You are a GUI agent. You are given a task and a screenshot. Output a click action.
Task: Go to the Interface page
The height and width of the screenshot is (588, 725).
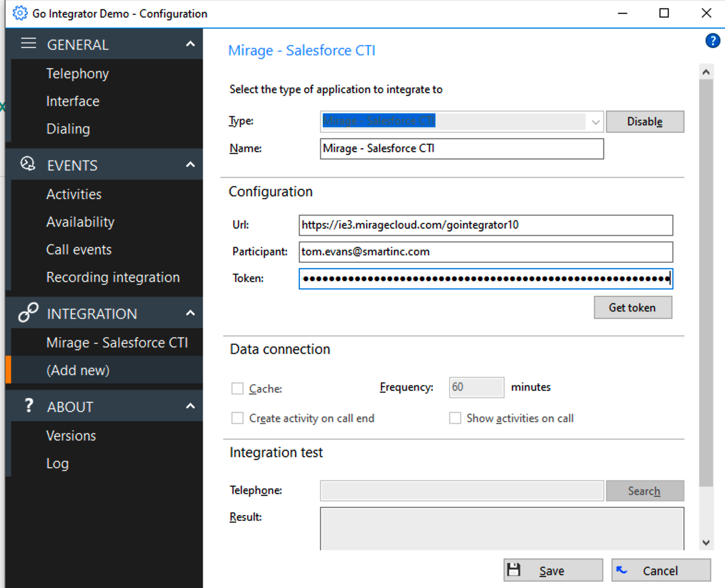[x=73, y=101]
